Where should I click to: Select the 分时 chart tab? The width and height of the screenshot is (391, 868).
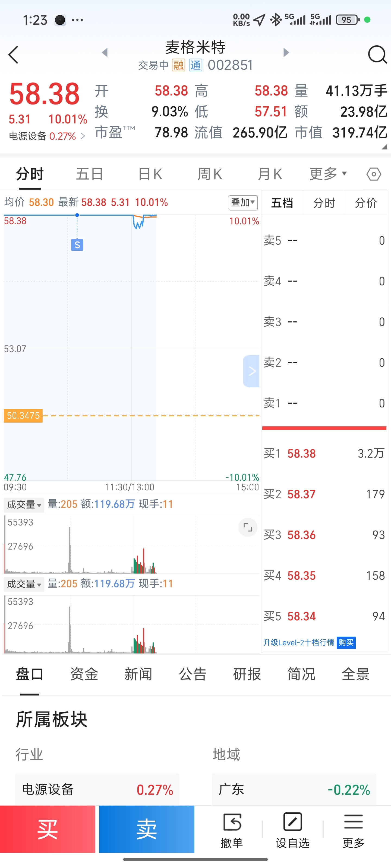(30, 174)
